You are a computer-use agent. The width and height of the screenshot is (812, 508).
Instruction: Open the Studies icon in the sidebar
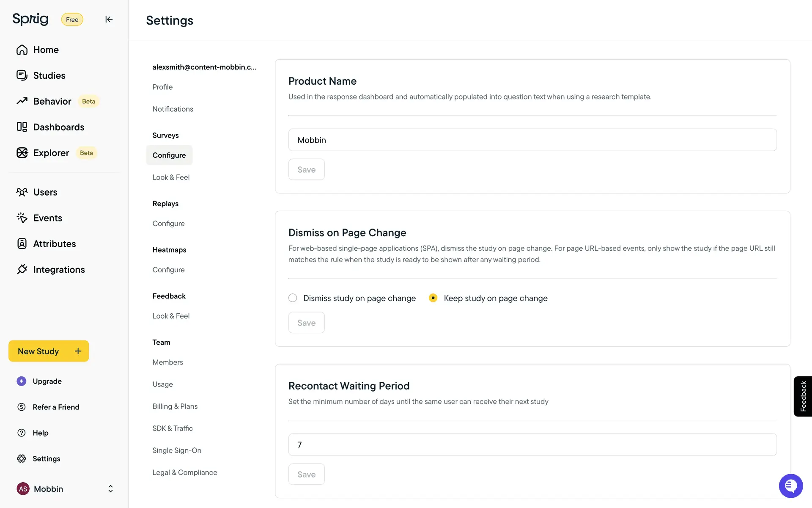click(x=22, y=75)
